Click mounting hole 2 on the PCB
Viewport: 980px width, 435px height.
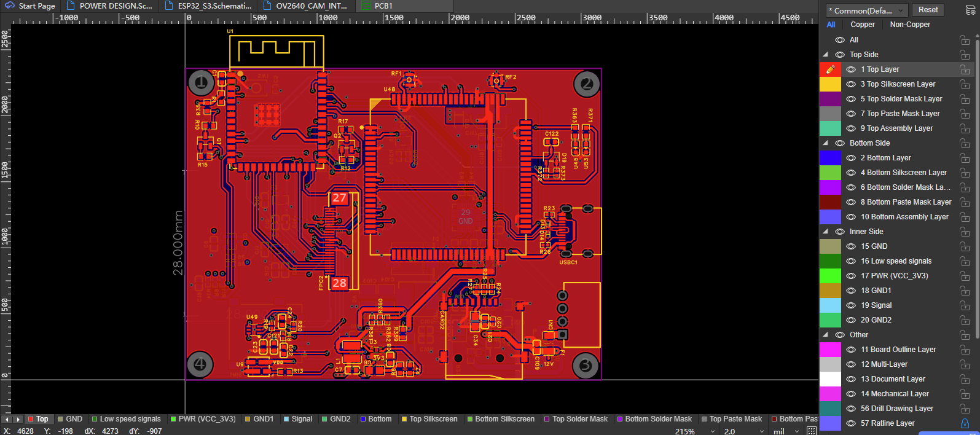[587, 84]
